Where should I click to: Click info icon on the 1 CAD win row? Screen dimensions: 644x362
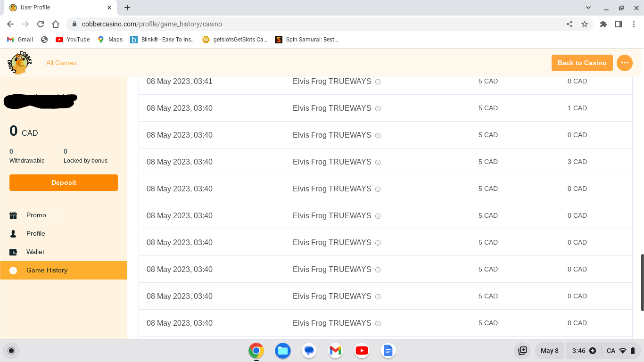378,108
